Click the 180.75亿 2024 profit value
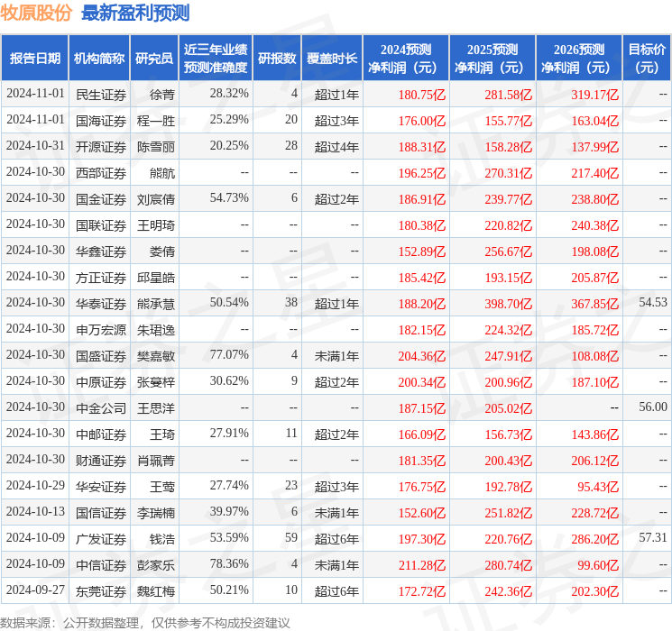 [422, 95]
